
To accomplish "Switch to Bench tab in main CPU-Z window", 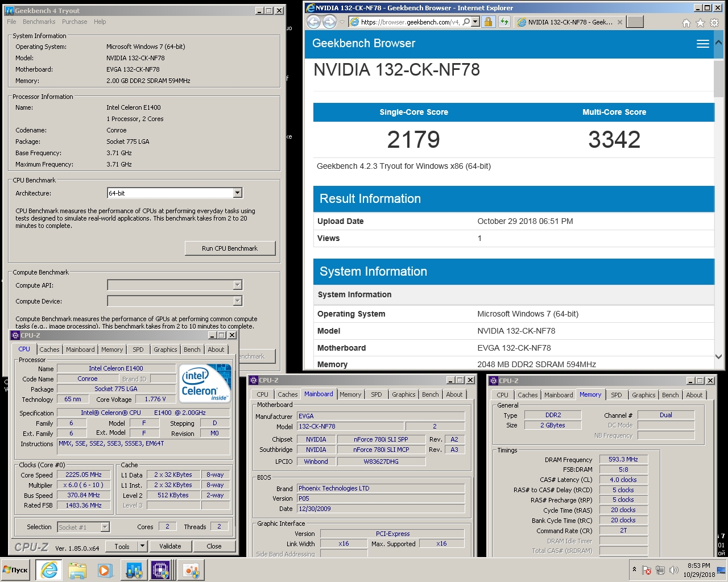I will coord(192,350).
